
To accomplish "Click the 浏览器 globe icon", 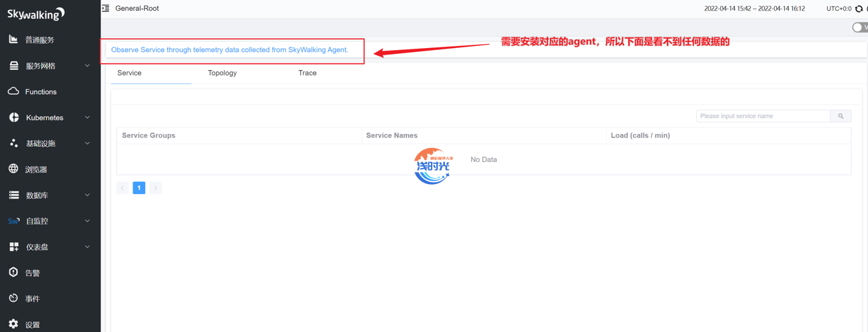I will point(13,169).
